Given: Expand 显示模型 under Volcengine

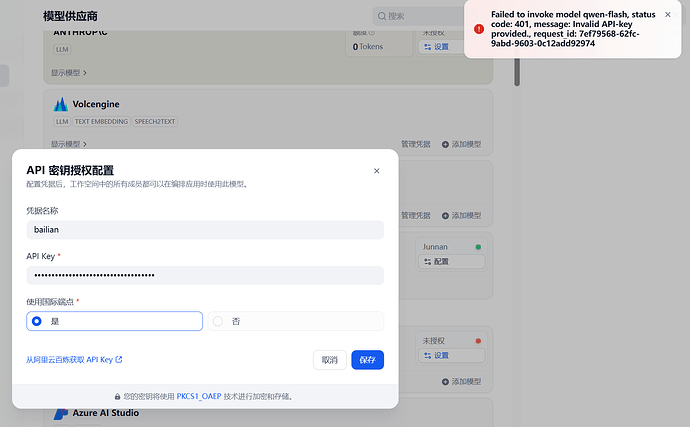Looking at the screenshot, I should [x=69, y=144].
